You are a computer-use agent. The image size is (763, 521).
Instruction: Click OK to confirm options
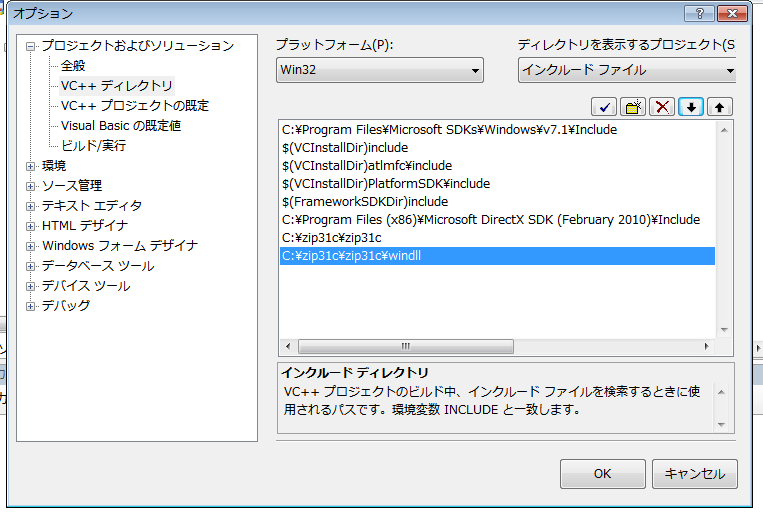602,473
